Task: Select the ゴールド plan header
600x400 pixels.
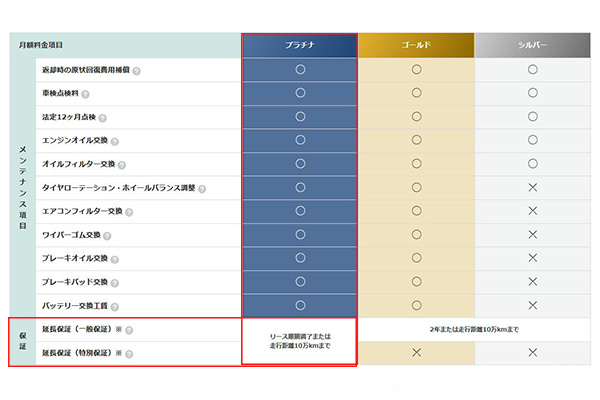Action: 416,45
